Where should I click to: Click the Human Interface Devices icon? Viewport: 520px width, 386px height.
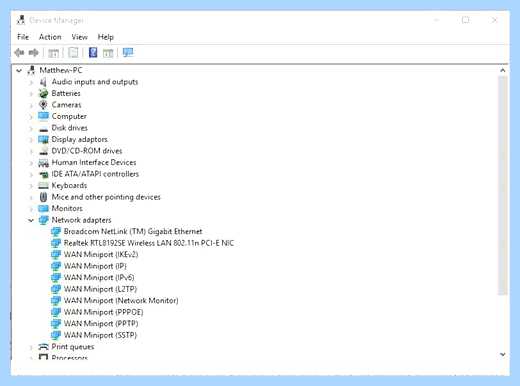pyautogui.click(x=43, y=163)
